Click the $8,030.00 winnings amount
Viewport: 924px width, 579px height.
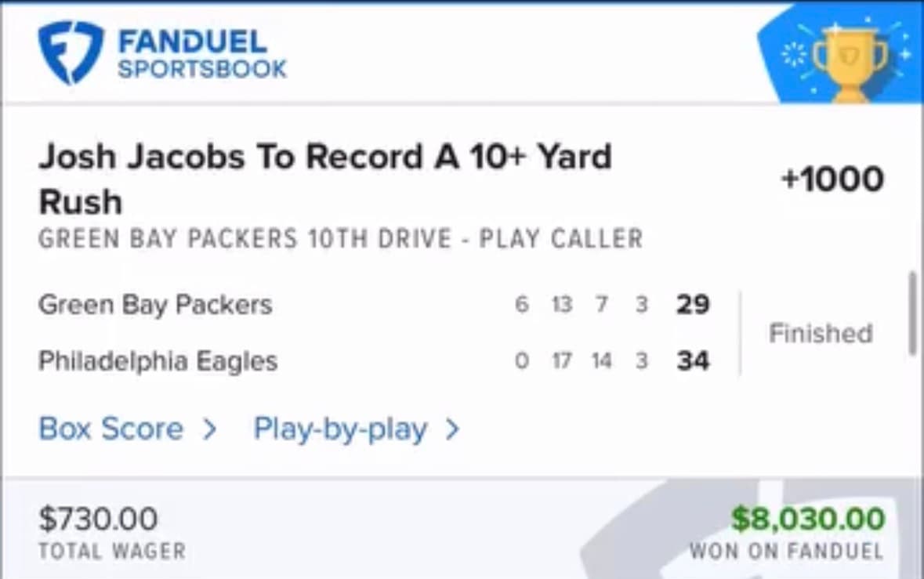coord(808,518)
